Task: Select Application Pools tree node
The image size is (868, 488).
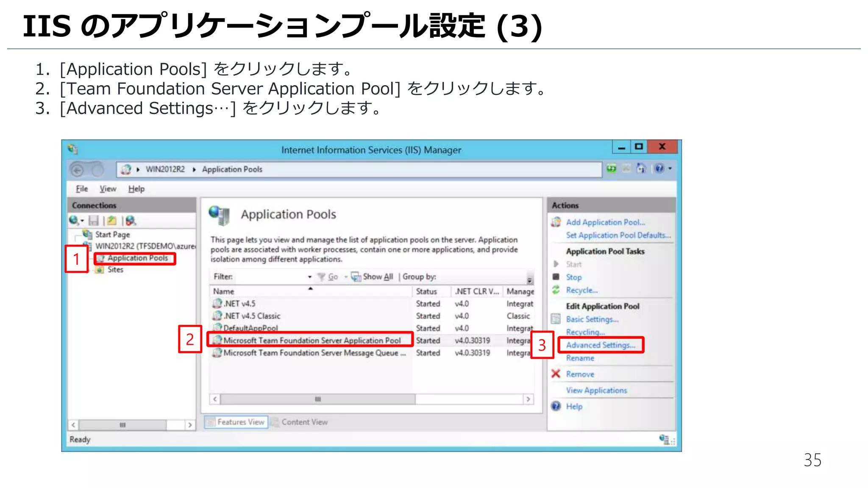Action: coord(138,258)
